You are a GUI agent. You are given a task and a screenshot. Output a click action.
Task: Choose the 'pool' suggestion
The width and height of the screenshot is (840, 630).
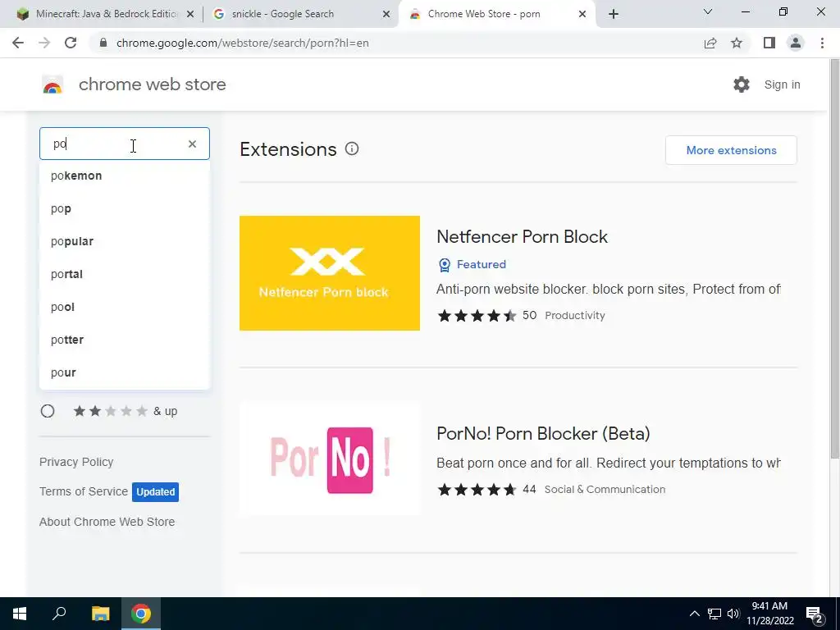click(125, 307)
